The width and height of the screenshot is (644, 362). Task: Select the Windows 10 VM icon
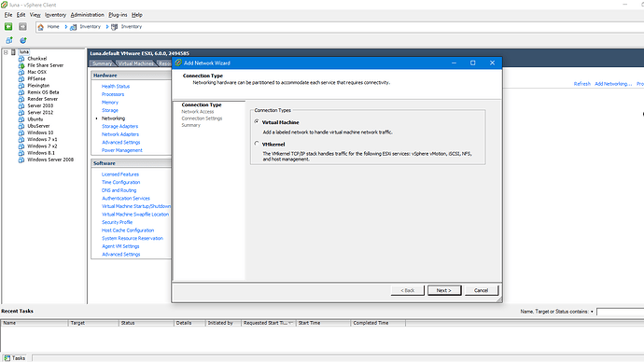coord(21,132)
